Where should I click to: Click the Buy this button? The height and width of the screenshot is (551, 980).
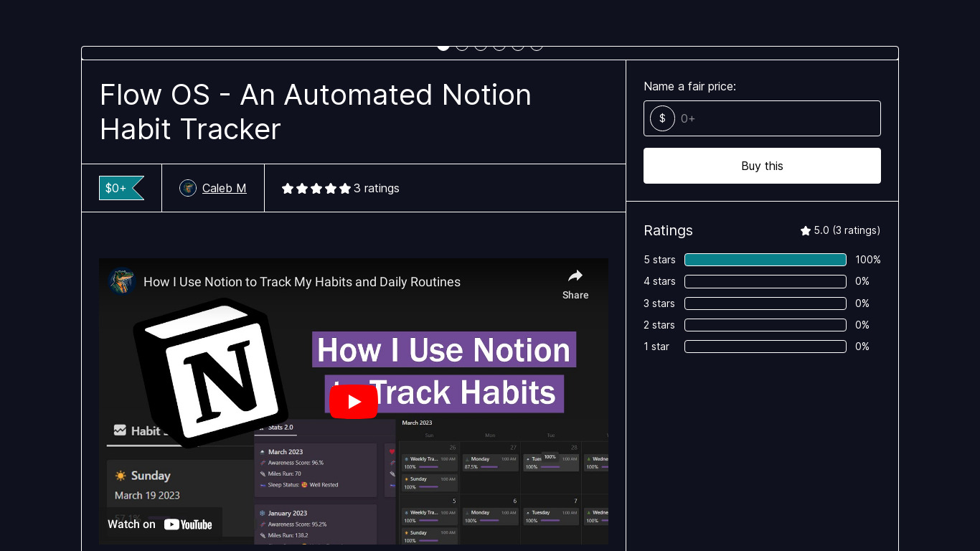point(762,166)
